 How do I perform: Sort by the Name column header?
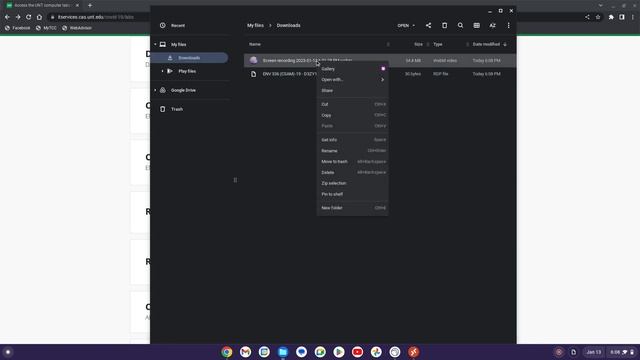255,44
